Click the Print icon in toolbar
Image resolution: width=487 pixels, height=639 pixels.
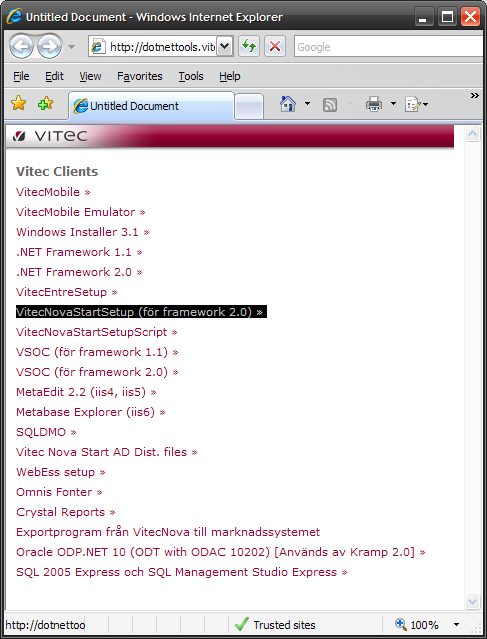[x=374, y=104]
